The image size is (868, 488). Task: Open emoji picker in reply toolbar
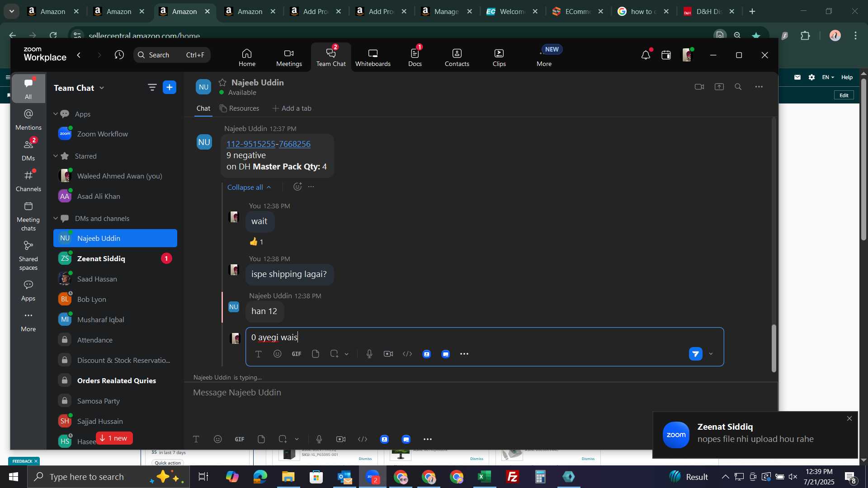click(x=278, y=354)
